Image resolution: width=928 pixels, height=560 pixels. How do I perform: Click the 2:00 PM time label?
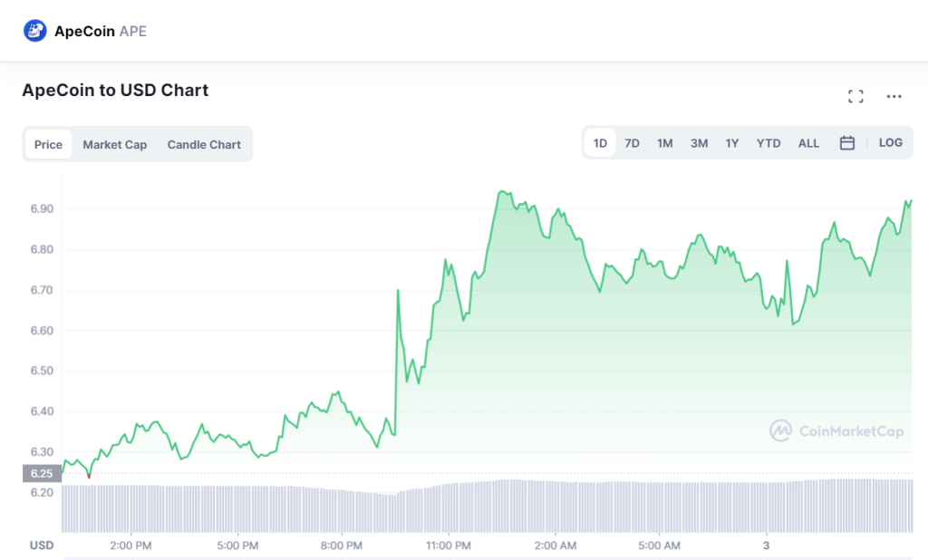click(130, 546)
